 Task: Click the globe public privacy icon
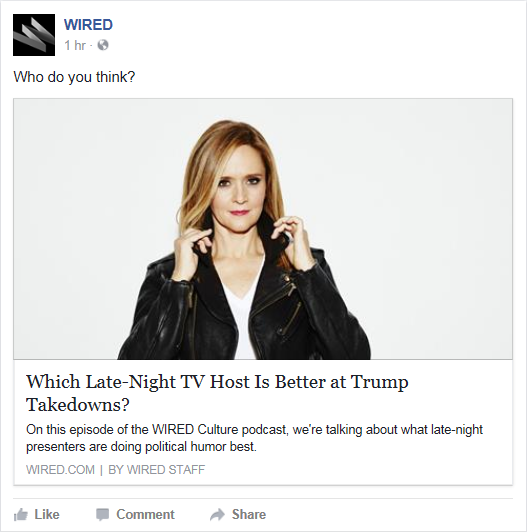103,45
